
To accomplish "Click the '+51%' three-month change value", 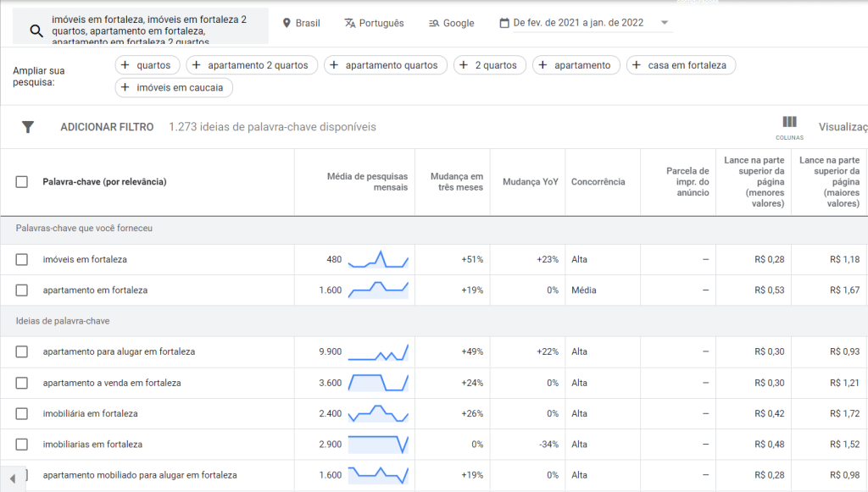I will coord(472,259).
